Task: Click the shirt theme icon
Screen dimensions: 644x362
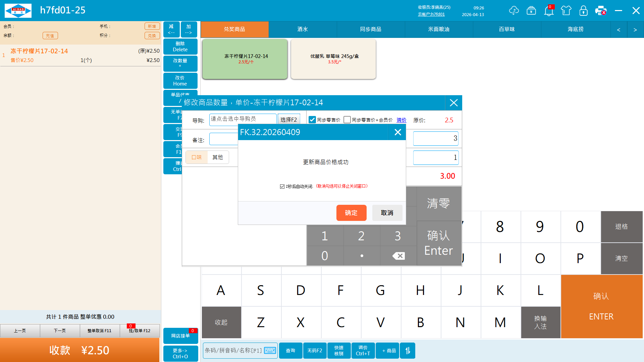Action: click(x=566, y=11)
